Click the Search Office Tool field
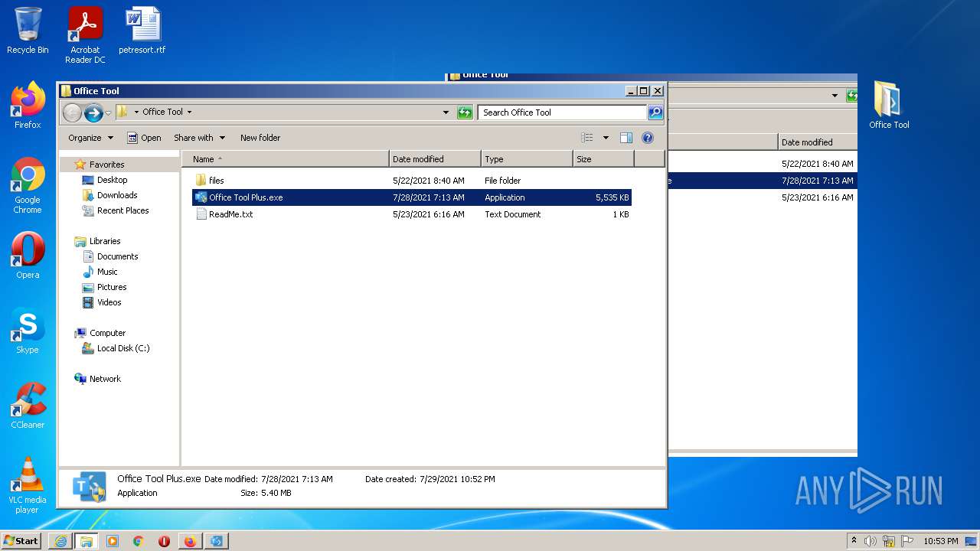The image size is (980, 551). (562, 112)
